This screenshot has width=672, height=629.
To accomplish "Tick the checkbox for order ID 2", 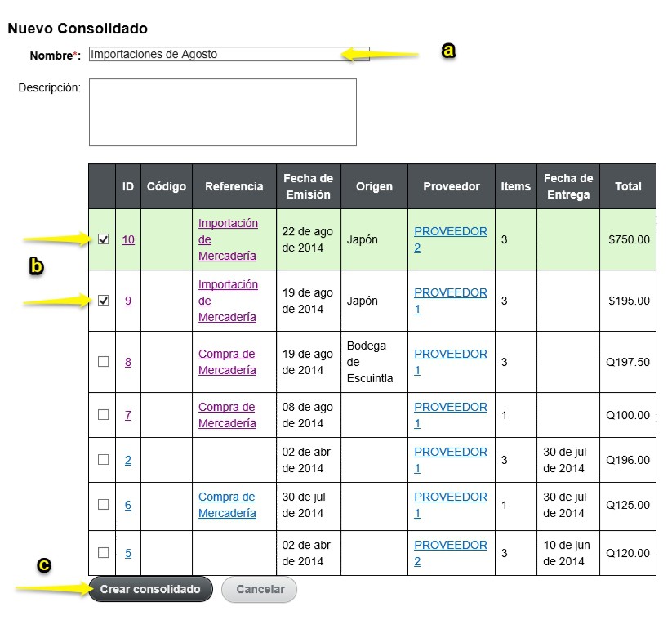I will pos(103,460).
